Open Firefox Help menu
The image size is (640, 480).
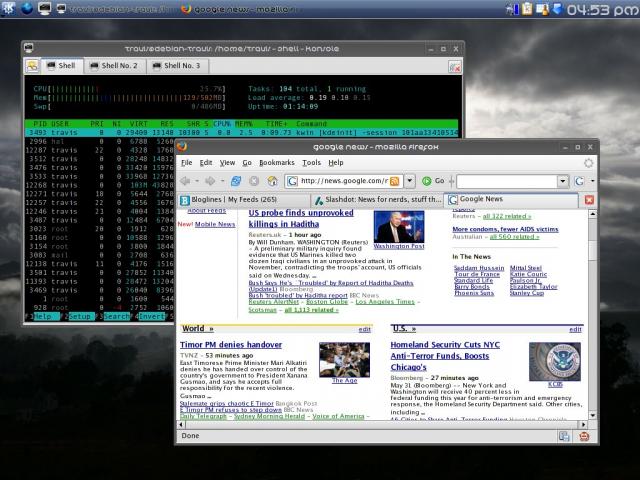(336, 162)
